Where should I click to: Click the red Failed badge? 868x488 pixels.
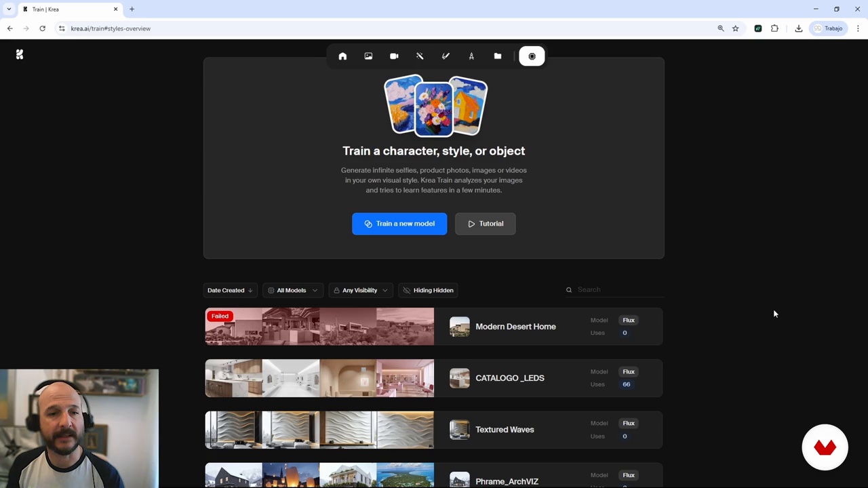coord(220,316)
